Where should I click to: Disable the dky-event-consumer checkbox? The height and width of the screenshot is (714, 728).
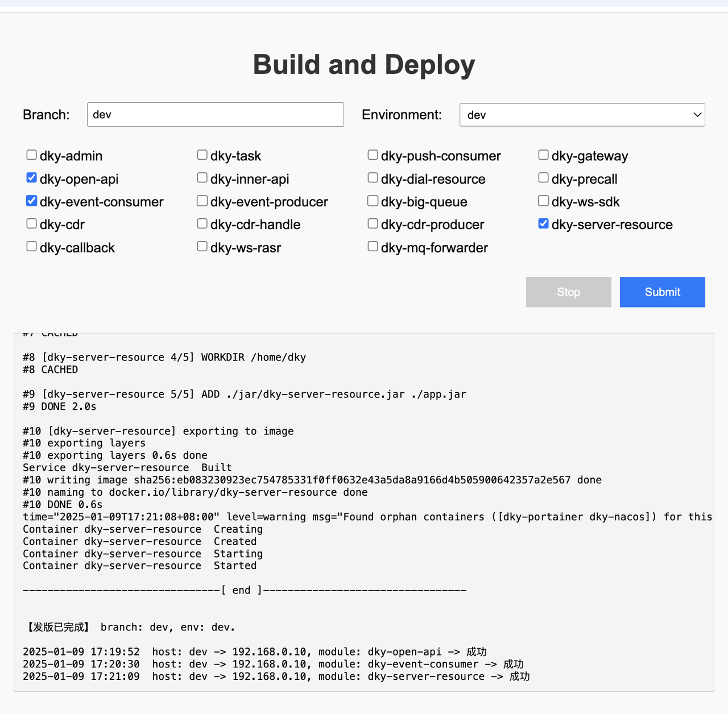[32, 201]
